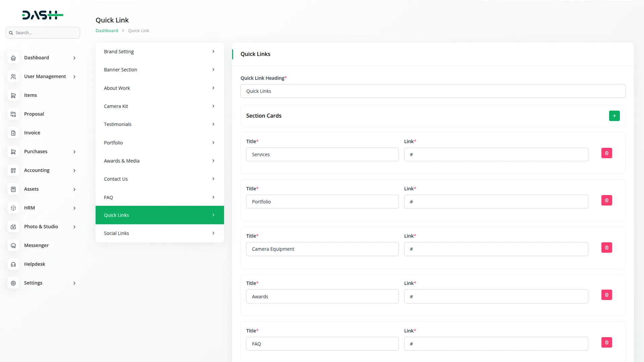This screenshot has height=362, width=644.
Task: Switch to the Social Links section
Action: 159,233
